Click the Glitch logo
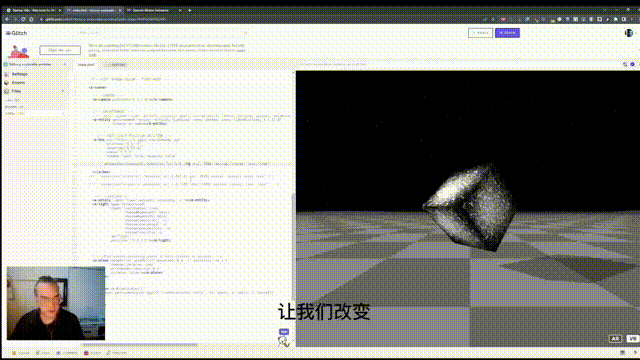Viewport: 640px width, 360px height. 17,33
